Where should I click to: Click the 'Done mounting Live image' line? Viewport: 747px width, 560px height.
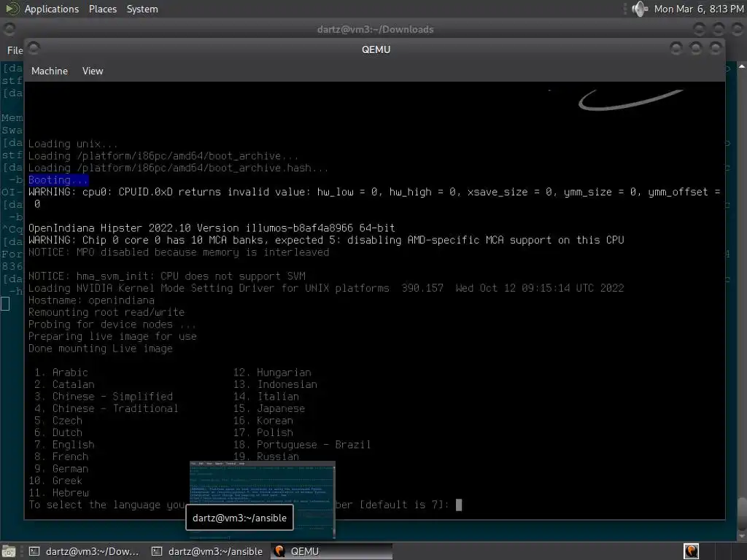[x=101, y=349]
